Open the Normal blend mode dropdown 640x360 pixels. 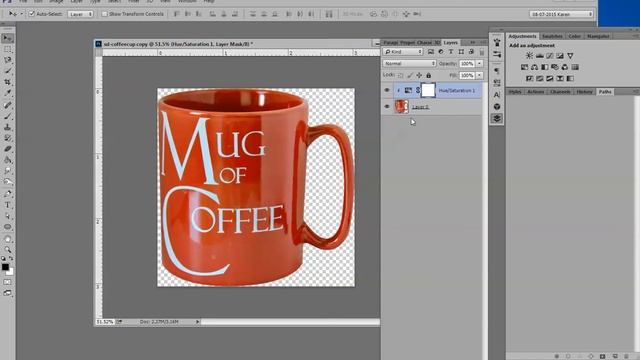coord(409,64)
